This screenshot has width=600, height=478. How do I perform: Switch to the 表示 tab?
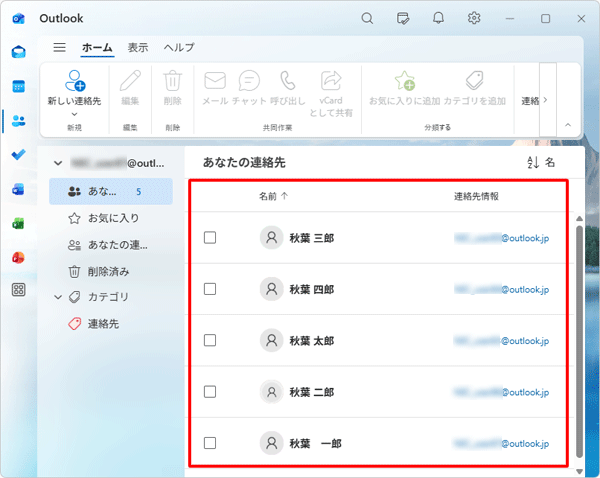[x=138, y=48]
